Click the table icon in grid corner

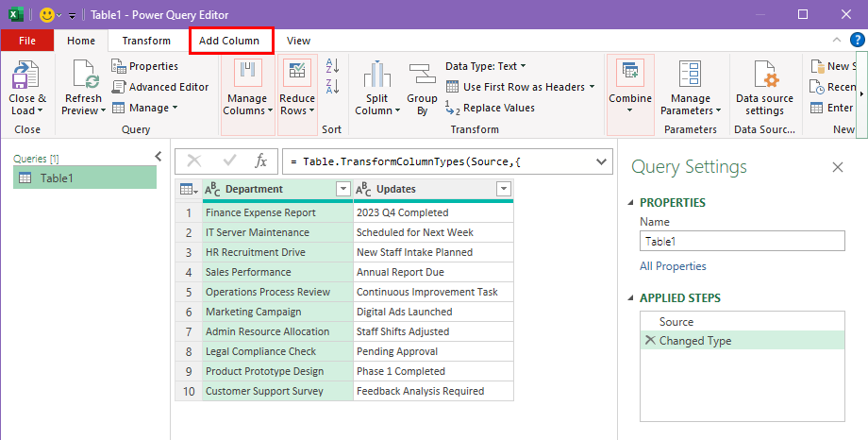(x=190, y=190)
